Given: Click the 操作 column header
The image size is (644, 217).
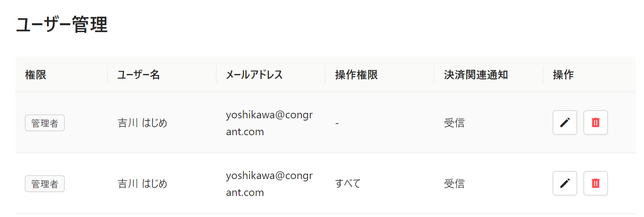Looking at the screenshot, I should [563, 75].
